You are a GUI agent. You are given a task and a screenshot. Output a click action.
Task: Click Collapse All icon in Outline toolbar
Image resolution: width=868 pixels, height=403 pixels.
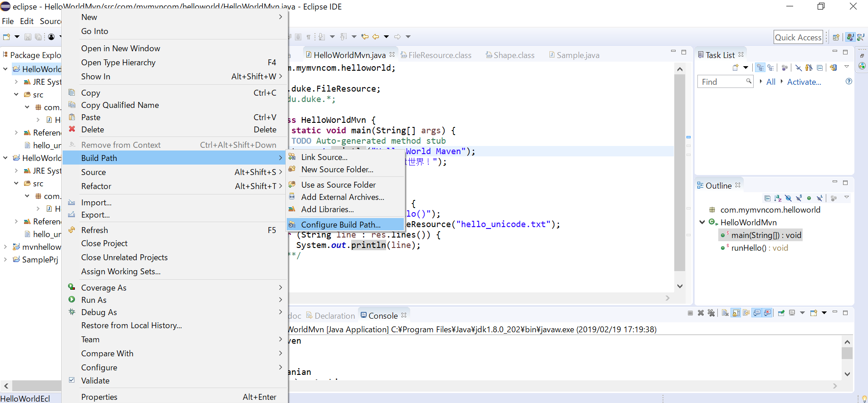click(x=767, y=198)
